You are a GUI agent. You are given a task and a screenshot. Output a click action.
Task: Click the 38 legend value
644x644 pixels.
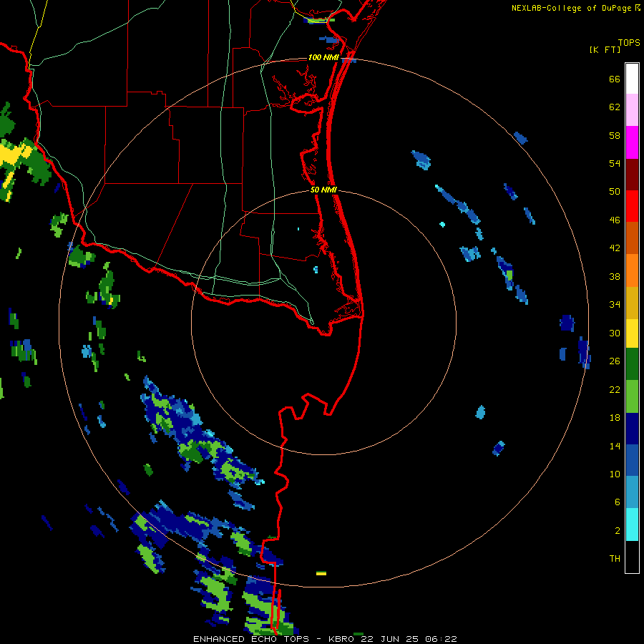point(615,276)
